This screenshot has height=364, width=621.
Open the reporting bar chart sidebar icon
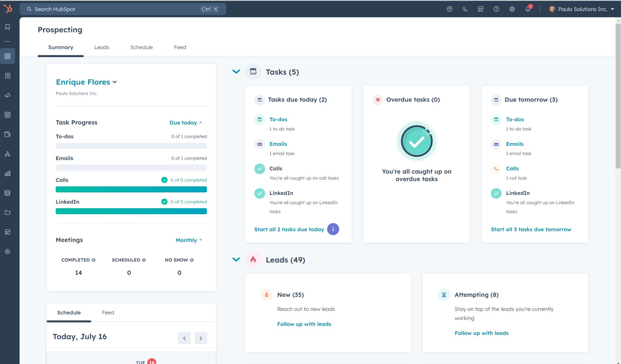pos(8,173)
